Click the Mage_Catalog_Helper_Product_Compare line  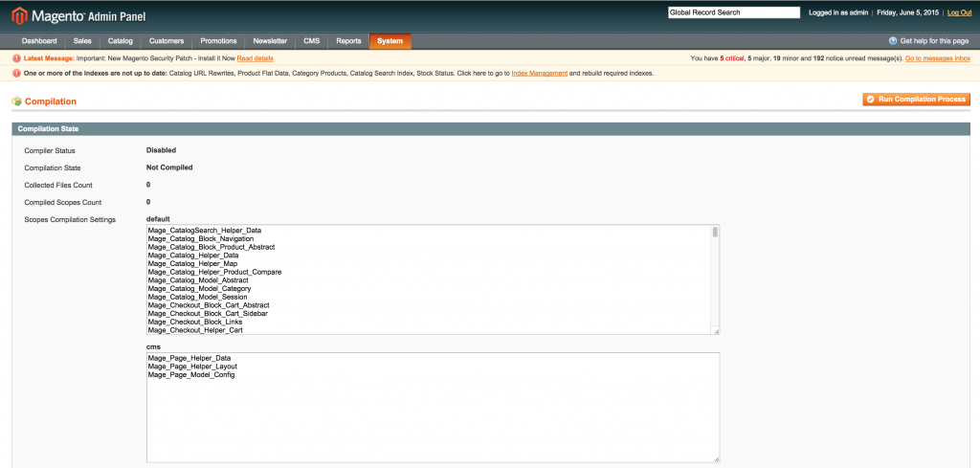tap(214, 272)
